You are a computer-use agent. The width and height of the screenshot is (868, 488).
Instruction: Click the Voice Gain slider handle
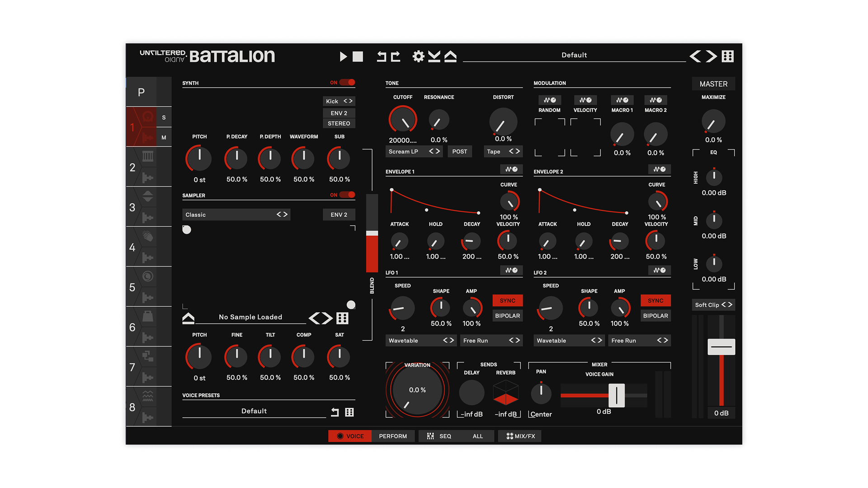(x=616, y=395)
